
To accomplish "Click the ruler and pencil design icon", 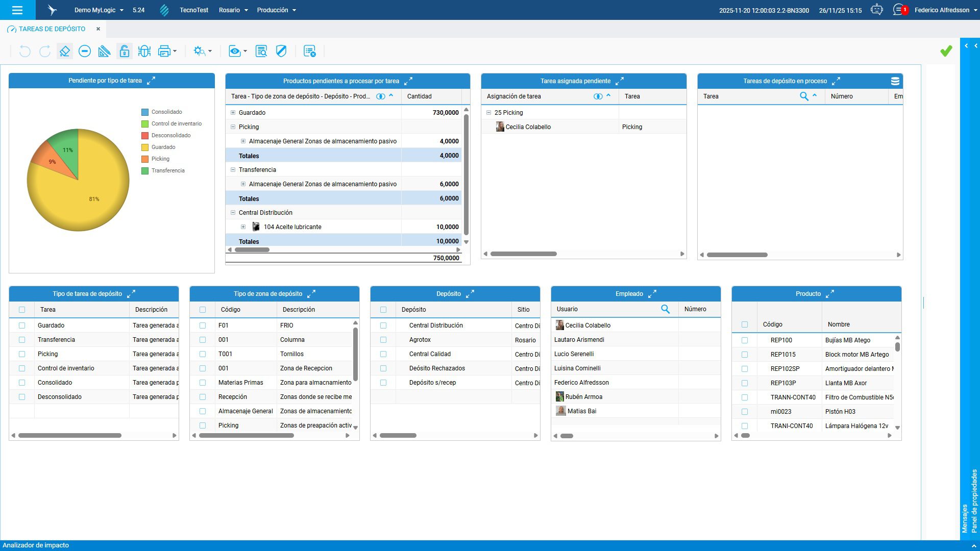I will 104,51.
